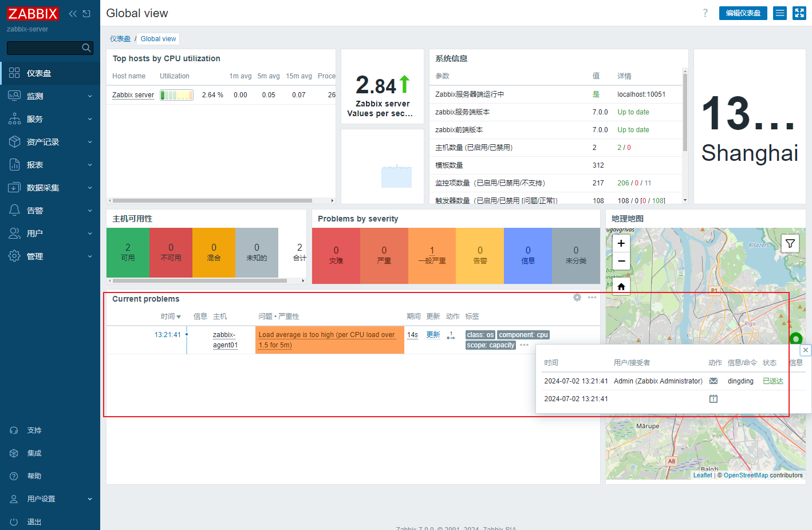Click CPU widget horizontal scrollbar
The width and height of the screenshot is (812, 530).
tap(212, 201)
